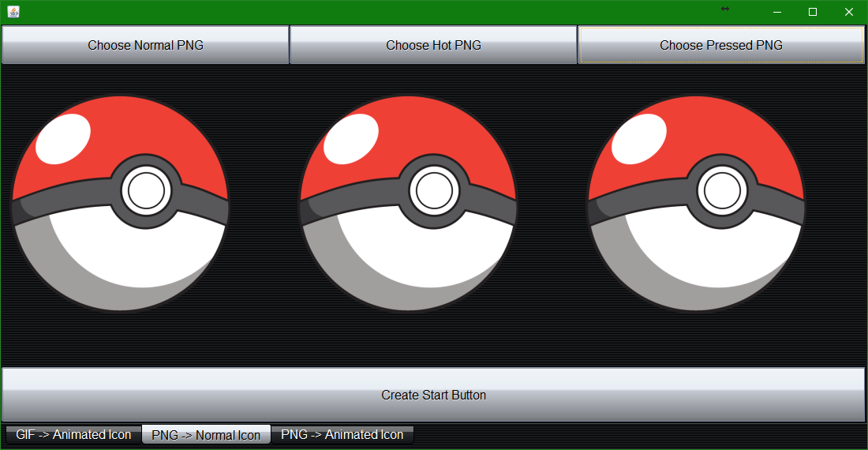The image size is (868, 450).
Task: Switch to GIF -> Animated Icon tab
Action: pyautogui.click(x=73, y=434)
